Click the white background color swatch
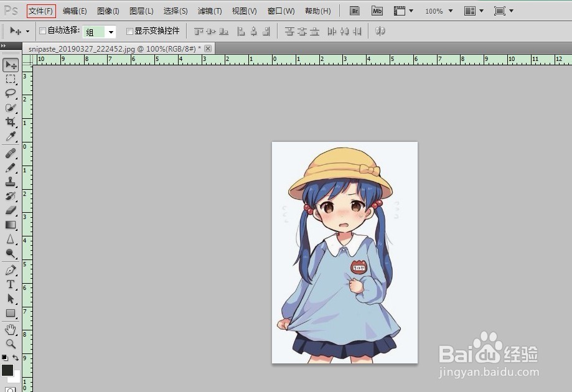572x392 pixels. 16,378
